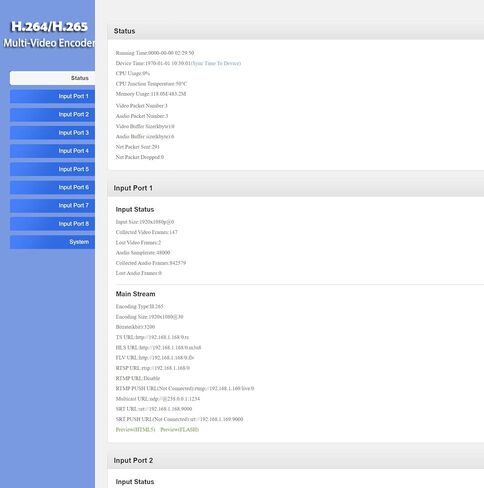Click Input Port 8 in navigation
This screenshot has height=488, width=484.
coord(52,224)
